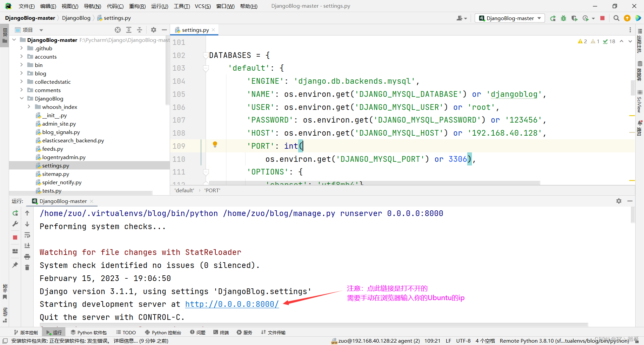The image size is (644, 345).
Task: Open the 编辑(E) menu
Action: [x=48, y=6]
